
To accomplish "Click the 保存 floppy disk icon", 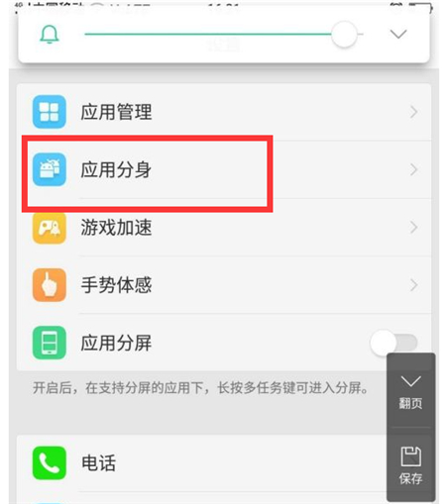I will [x=410, y=456].
